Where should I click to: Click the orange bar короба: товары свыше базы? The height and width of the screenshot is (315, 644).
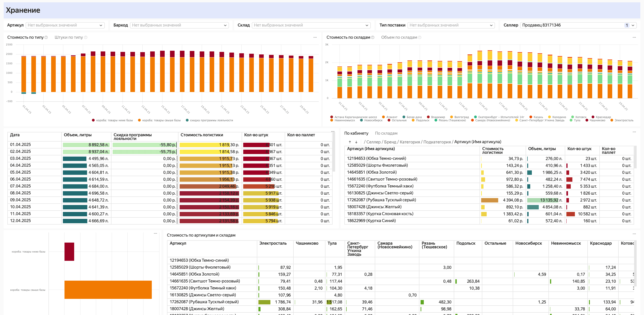click(x=108, y=290)
